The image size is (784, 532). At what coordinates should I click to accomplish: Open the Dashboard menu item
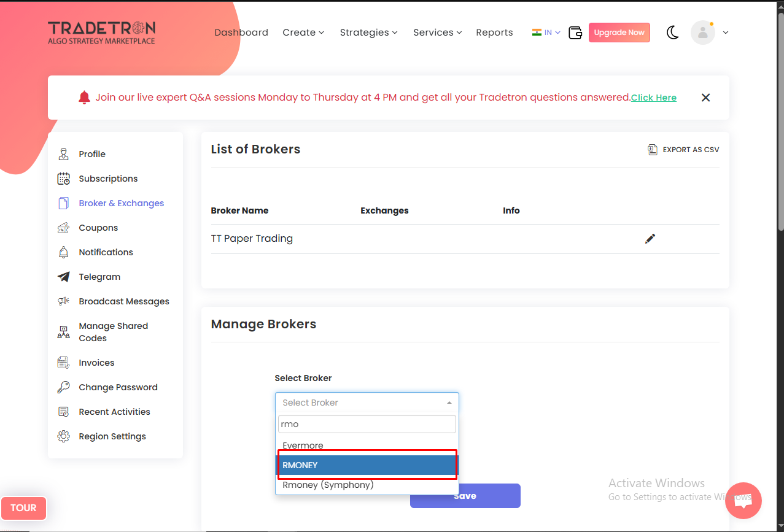click(241, 33)
